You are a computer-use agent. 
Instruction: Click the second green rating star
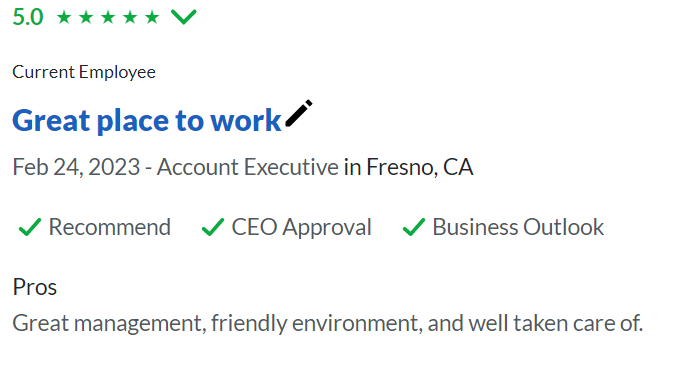(86, 17)
